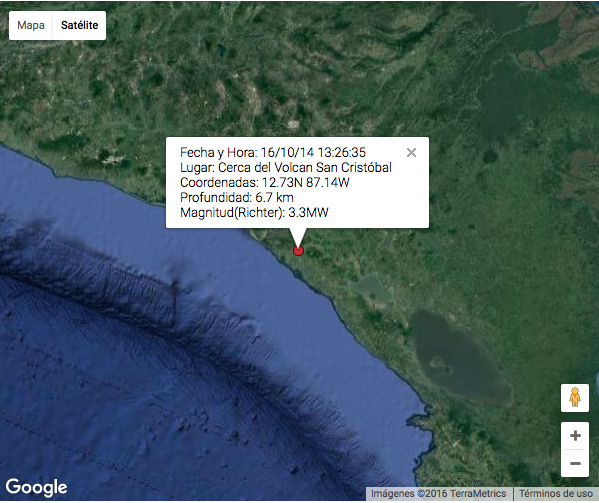The image size is (599, 503).
Task: Zoom out with the minus button
Action: click(x=575, y=463)
